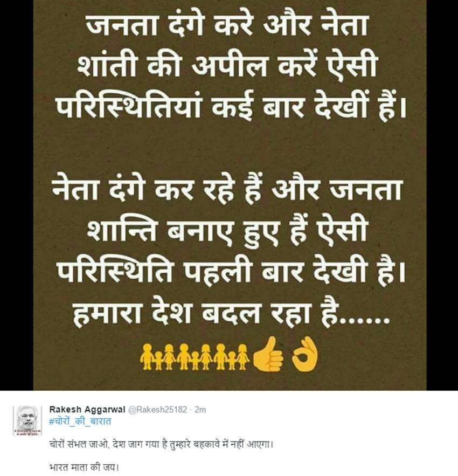Viewport: 458px width, 476px height.
Task: Click the line शांती की अपील करें ऐसी
Action: click(227, 65)
